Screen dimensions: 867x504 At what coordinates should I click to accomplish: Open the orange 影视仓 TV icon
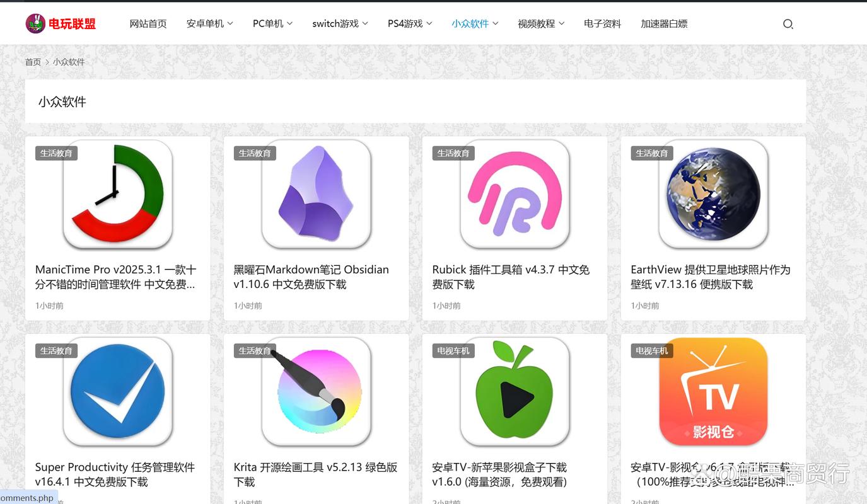[x=713, y=392]
